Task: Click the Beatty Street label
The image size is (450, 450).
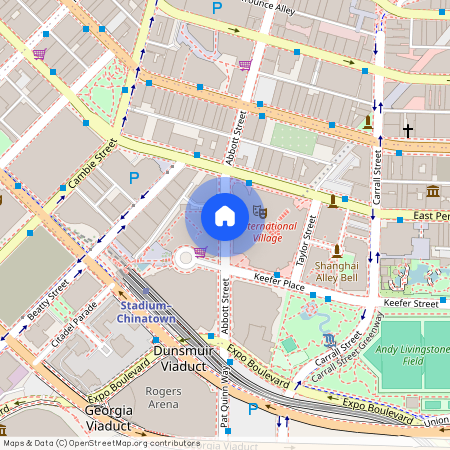Action: [x=48, y=300]
